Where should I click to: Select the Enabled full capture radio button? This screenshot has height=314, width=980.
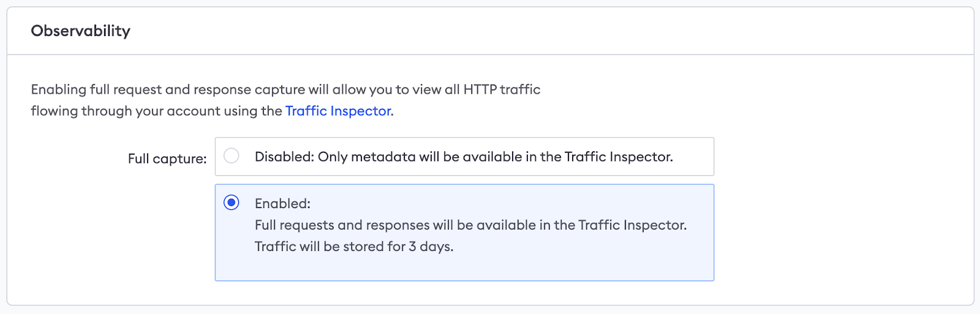tap(232, 203)
